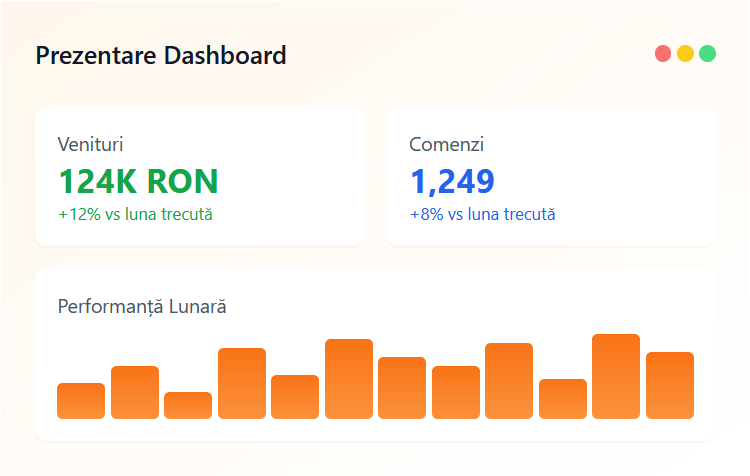Click the fifth bar in the monthly chart
Image resolution: width=750 pixels, height=476 pixels.
295,397
